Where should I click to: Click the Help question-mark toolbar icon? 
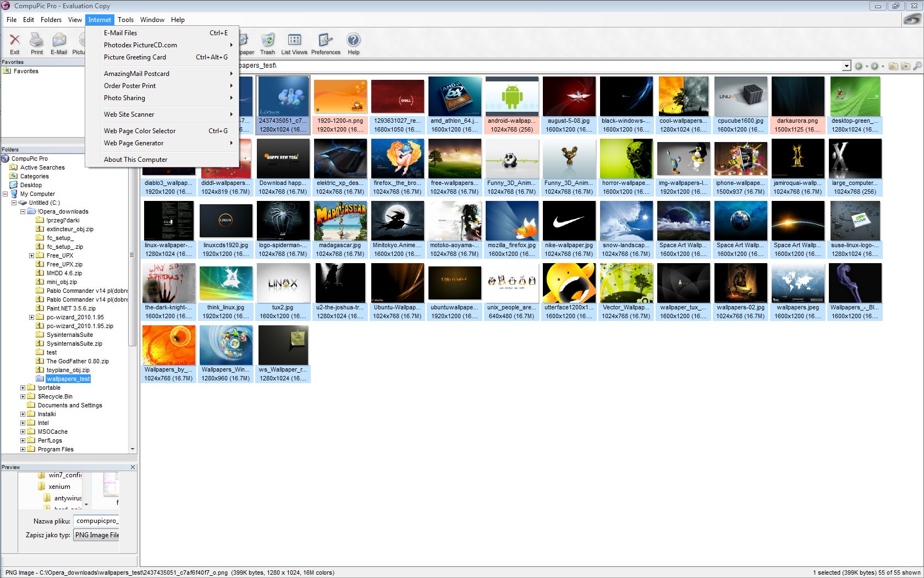pyautogui.click(x=354, y=43)
